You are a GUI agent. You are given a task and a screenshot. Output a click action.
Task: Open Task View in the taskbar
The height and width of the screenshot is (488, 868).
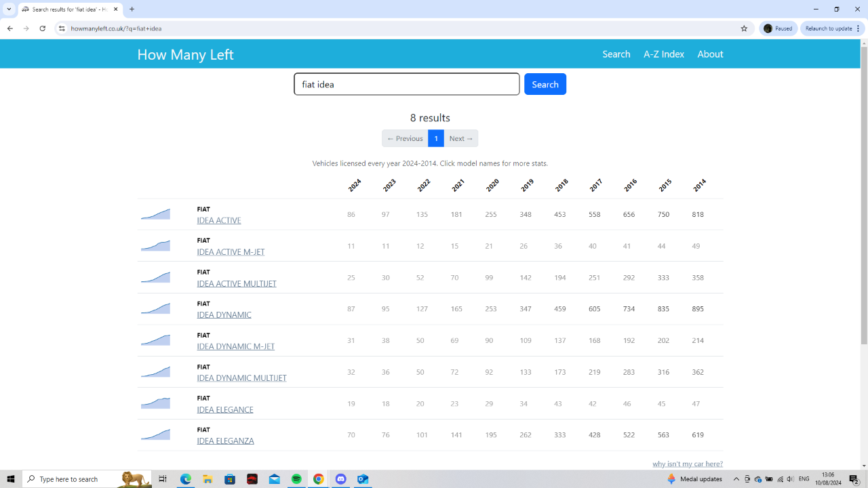coord(163,479)
